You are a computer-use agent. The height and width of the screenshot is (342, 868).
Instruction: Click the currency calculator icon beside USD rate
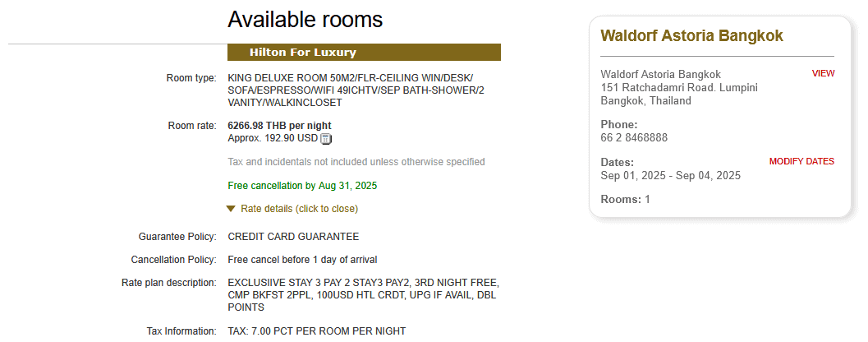325,139
